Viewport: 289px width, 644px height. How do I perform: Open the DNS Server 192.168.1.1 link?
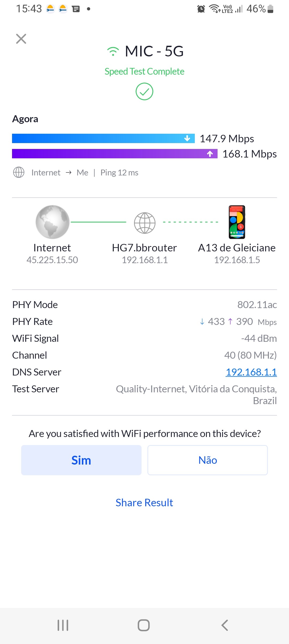(x=251, y=372)
